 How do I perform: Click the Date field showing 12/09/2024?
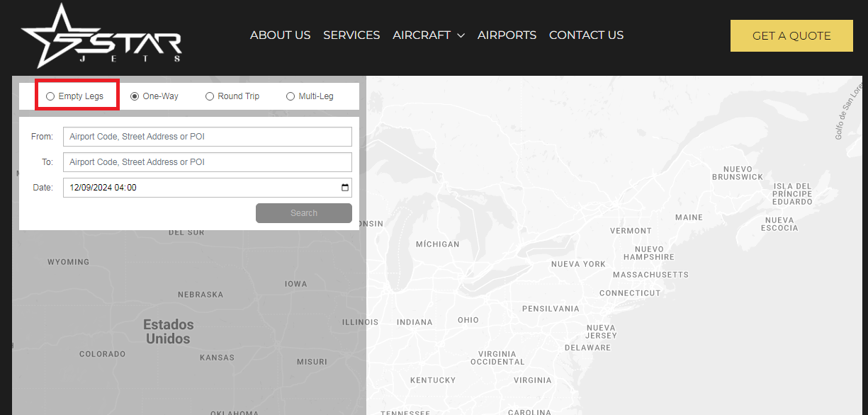click(x=198, y=187)
